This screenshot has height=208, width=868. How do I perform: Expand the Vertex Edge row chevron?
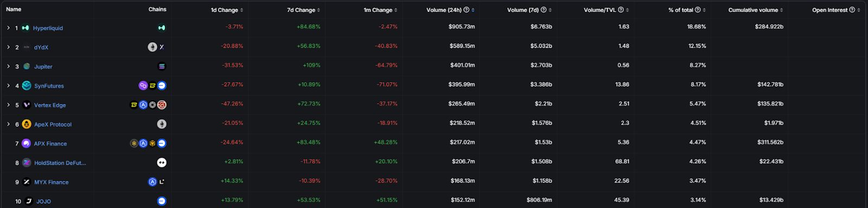(8, 105)
